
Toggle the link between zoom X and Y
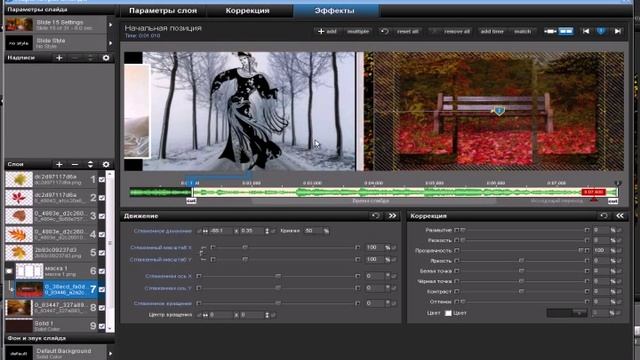pos(202,253)
